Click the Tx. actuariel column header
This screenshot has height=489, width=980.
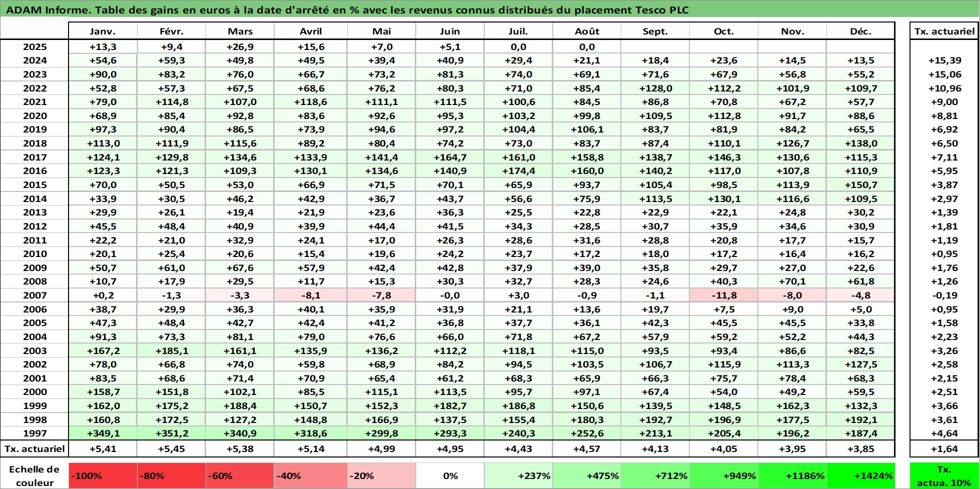tap(944, 31)
